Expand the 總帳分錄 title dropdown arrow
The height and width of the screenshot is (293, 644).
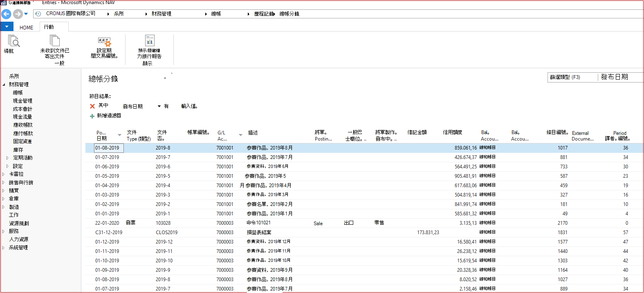coord(165,78)
